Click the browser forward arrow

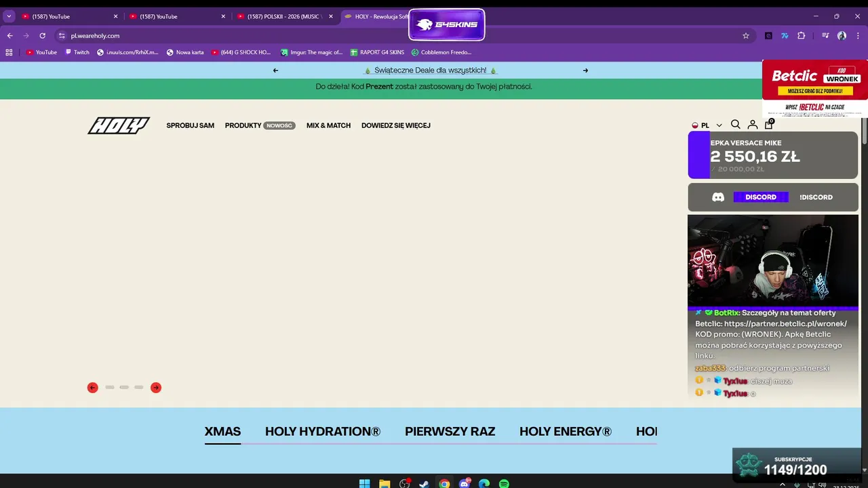click(26, 35)
